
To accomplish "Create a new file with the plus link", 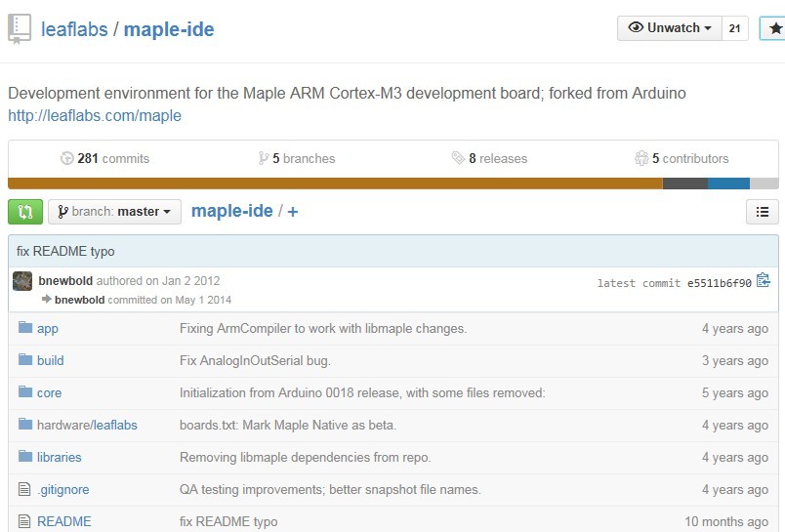I will click(293, 212).
